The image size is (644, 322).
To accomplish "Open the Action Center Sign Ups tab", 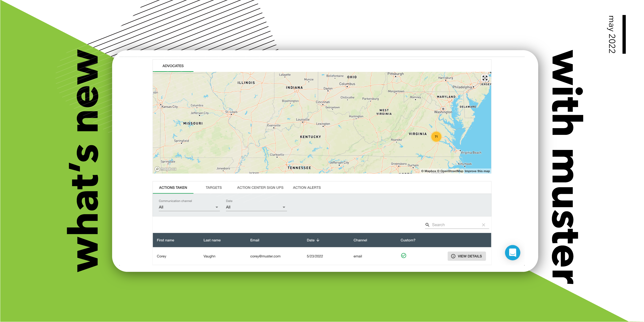I will [260, 188].
